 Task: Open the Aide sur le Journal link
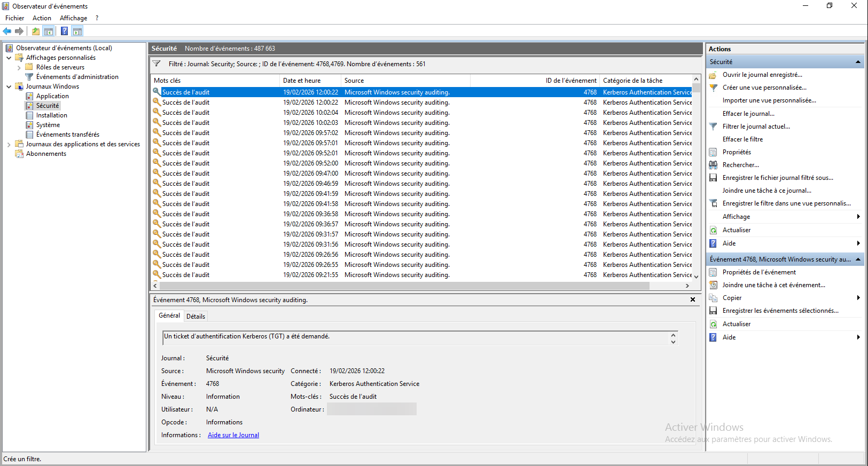(x=233, y=435)
